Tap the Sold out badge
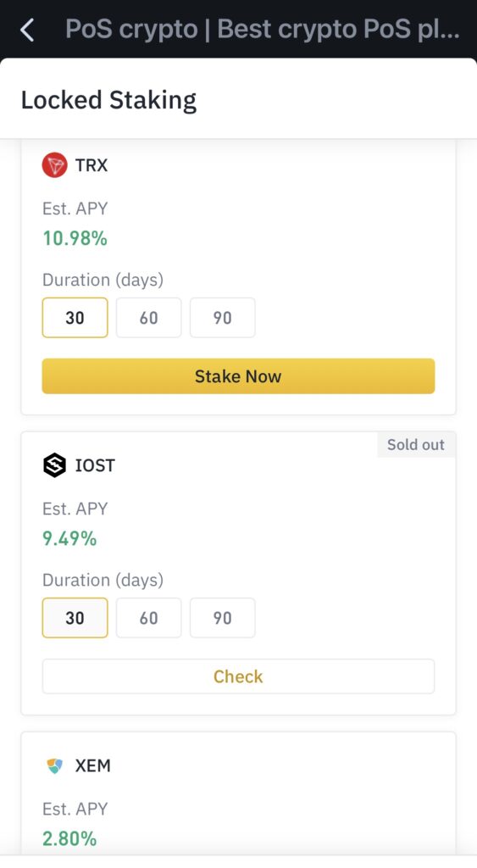Screen dimensions: 477x868 tap(416, 444)
